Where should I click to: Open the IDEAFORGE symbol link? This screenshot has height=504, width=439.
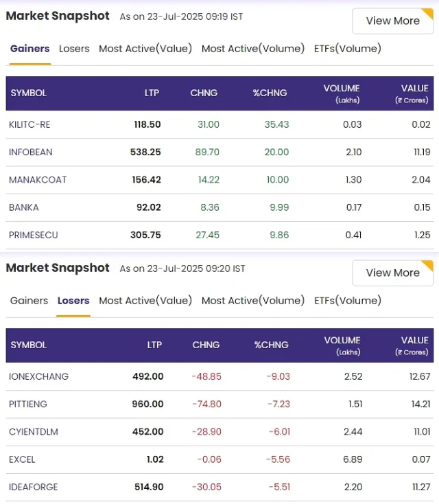click(34, 487)
